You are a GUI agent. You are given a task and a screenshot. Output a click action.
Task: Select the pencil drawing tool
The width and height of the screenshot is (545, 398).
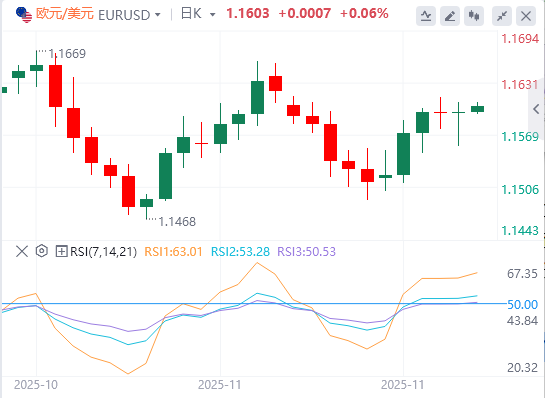click(450, 16)
